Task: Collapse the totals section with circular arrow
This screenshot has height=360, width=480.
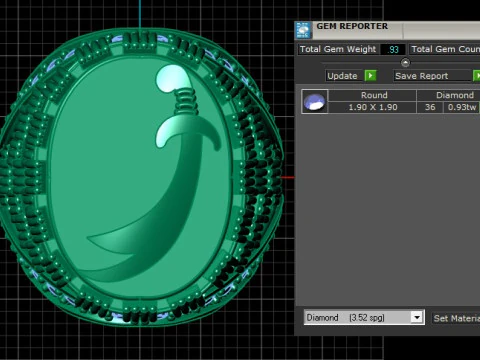Action: pyautogui.click(x=405, y=62)
